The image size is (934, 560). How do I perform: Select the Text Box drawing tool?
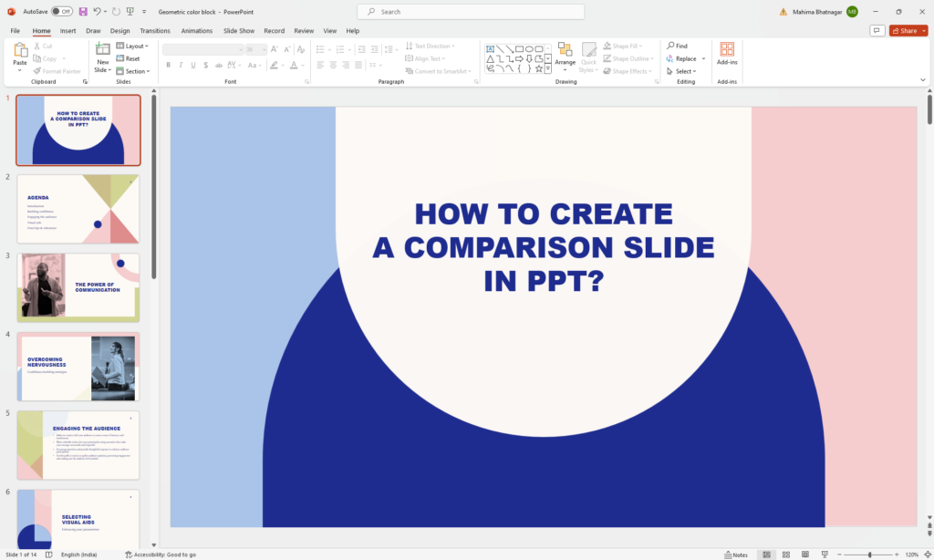coord(491,48)
